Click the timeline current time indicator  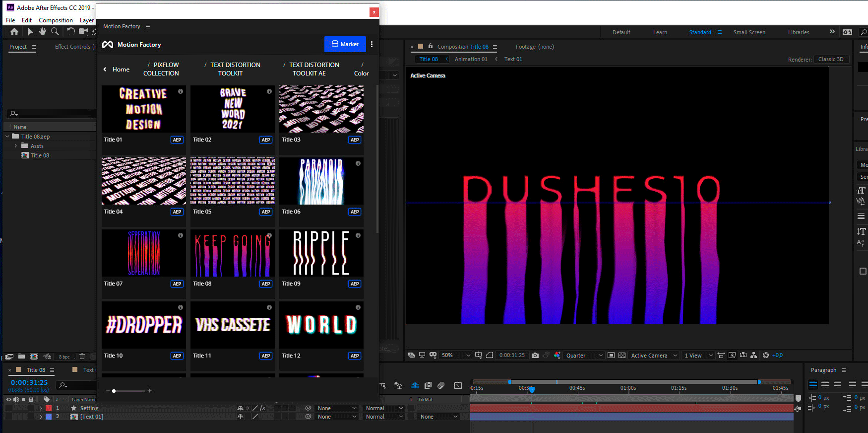click(x=532, y=389)
